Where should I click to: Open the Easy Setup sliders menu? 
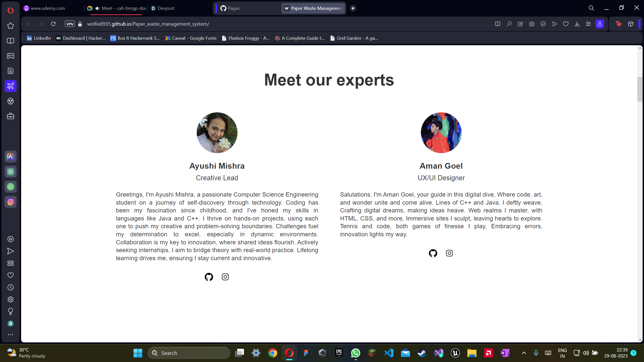(x=588, y=24)
